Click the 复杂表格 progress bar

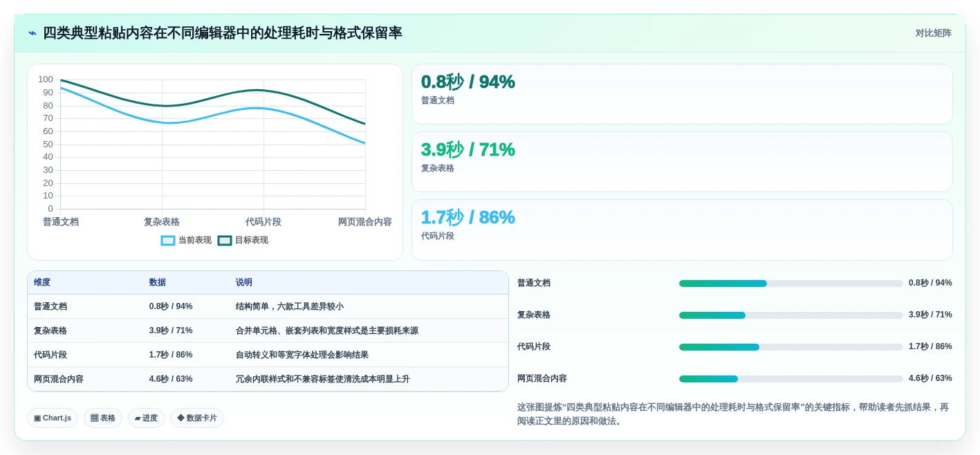(791, 315)
